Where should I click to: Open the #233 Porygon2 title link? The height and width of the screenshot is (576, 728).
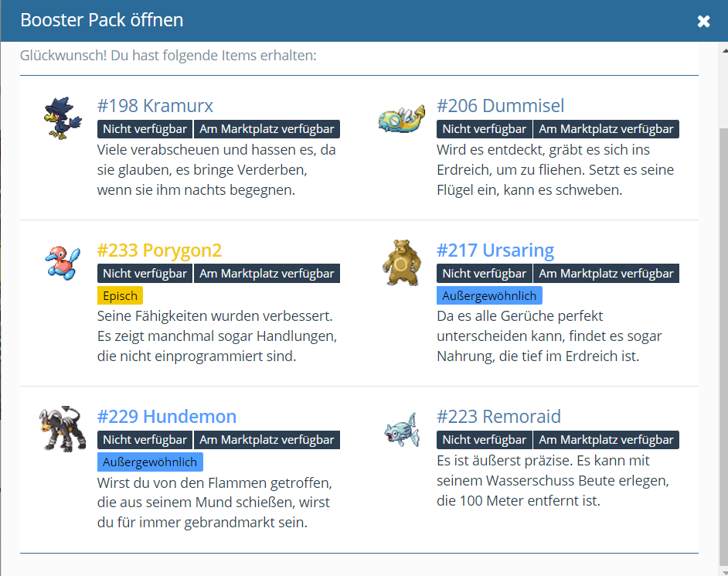click(x=159, y=251)
